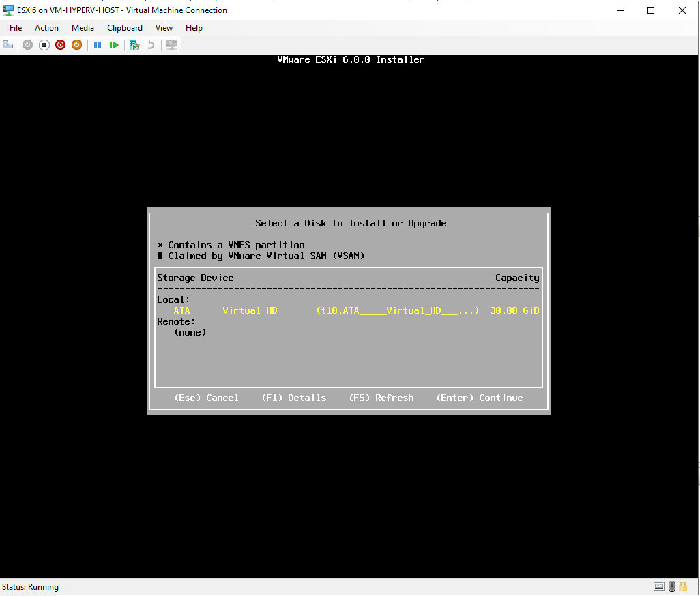Click the padlock icon in the status bar
This screenshot has height=596, width=700.
point(683,586)
